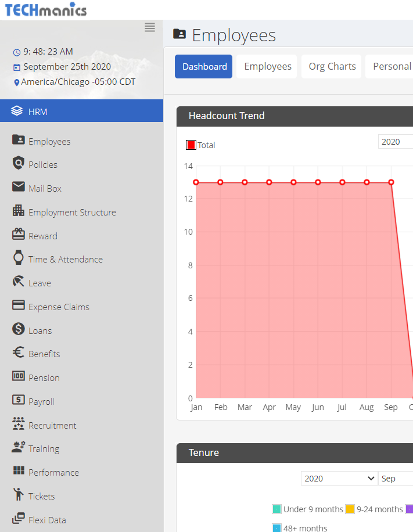Open the Loans section
The width and height of the screenshot is (413, 532).
tap(40, 331)
